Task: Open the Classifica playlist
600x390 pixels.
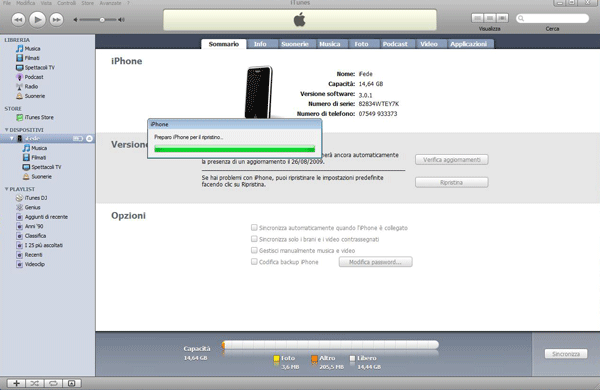Action: (x=31, y=236)
